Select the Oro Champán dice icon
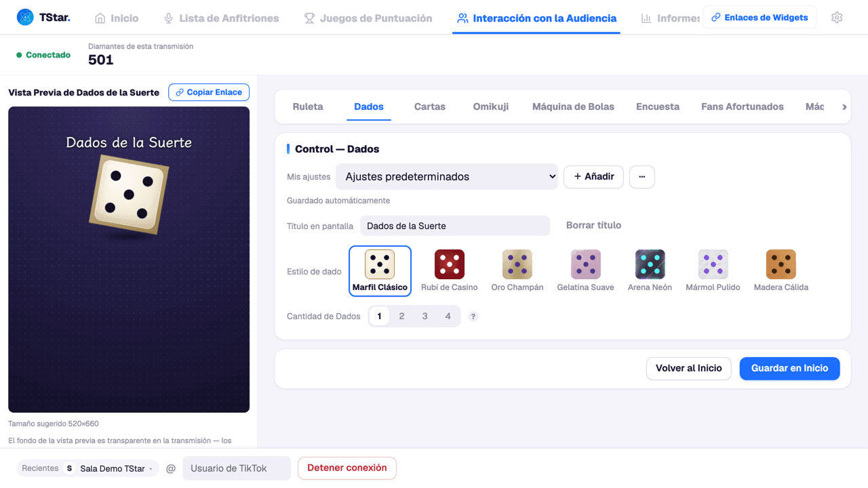 pyautogui.click(x=517, y=264)
